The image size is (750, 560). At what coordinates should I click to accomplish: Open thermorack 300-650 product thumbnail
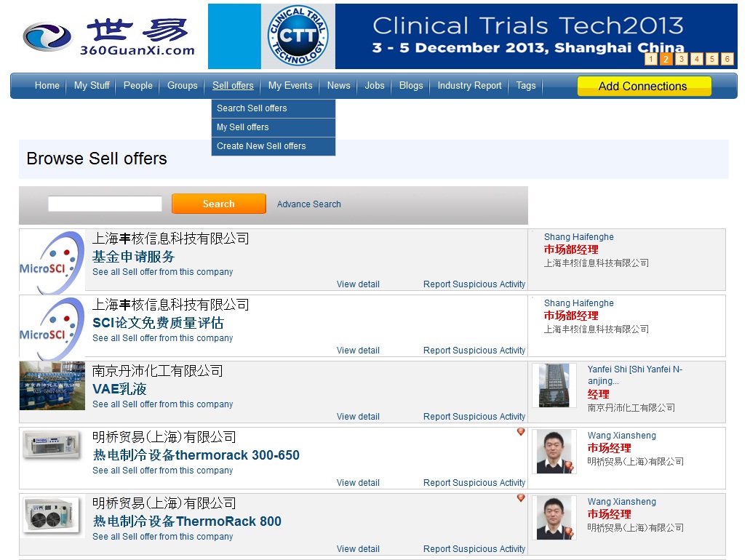point(52,445)
